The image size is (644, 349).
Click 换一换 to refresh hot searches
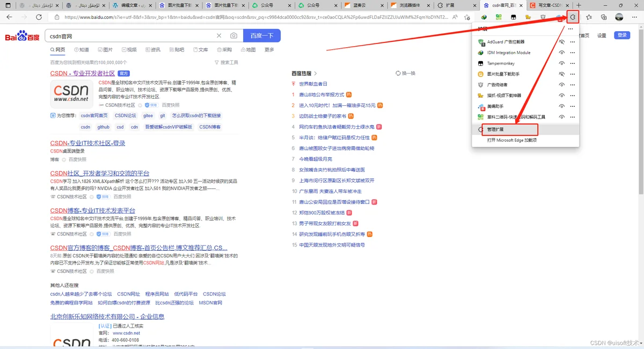point(405,73)
